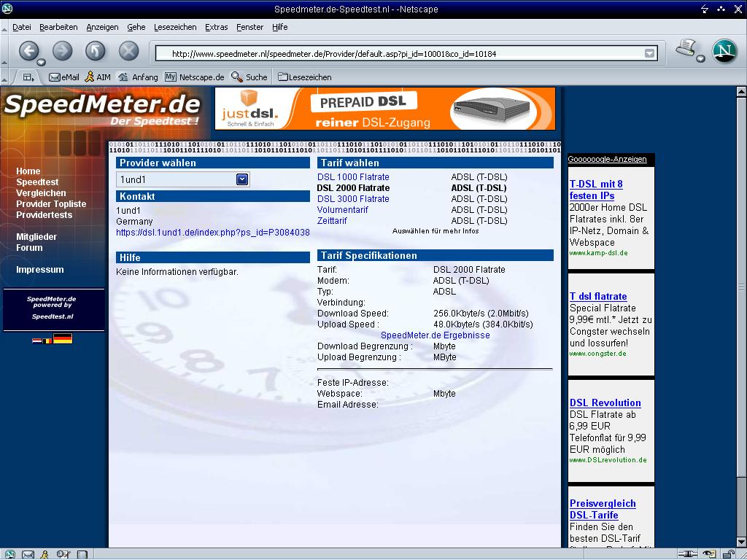Screen dimensions: 747x560
Task: Launch AIM from the personal toolbar
Action: tap(98, 77)
